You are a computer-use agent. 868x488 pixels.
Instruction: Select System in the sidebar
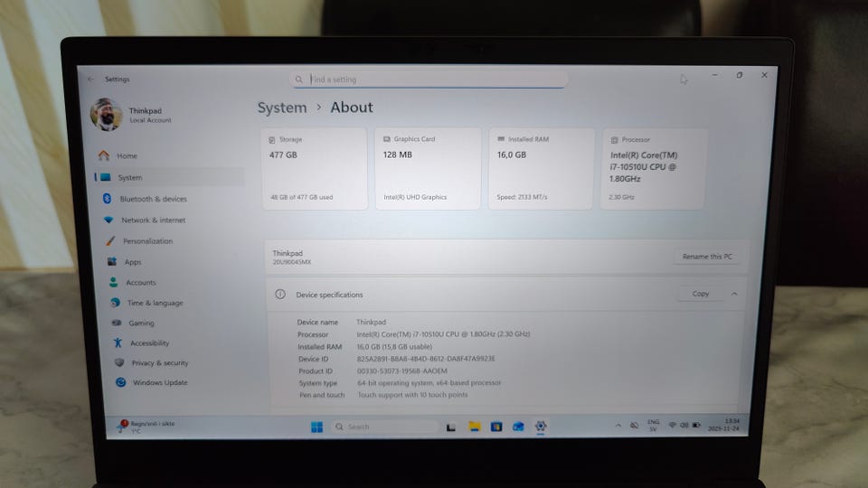(x=169, y=178)
